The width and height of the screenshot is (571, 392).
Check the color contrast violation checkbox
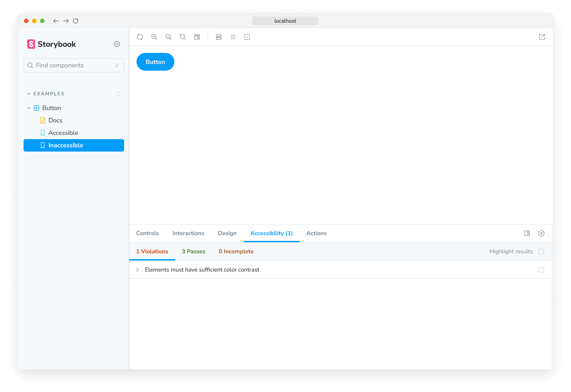click(x=541, y=270)
